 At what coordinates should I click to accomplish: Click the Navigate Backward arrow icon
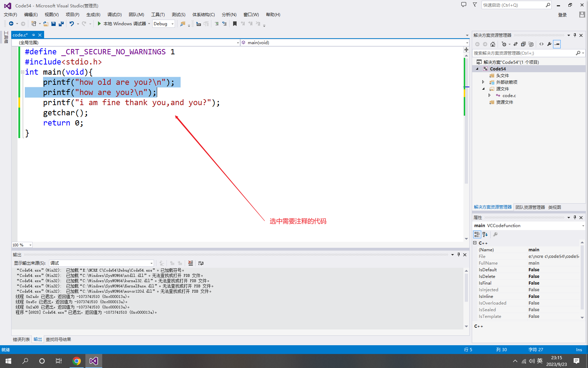[11, 23]
